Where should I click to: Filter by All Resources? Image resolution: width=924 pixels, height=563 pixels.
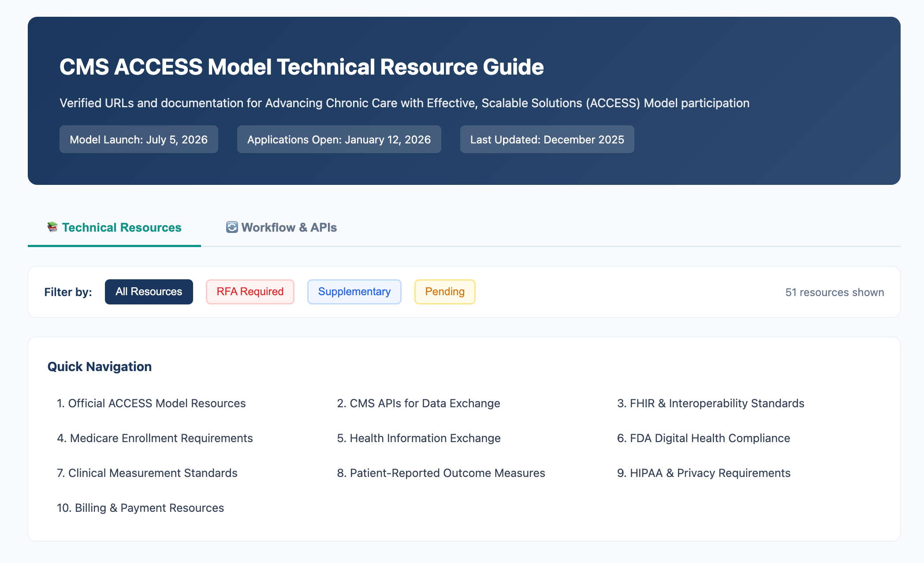pyautogui.click(x=149, y=292)
